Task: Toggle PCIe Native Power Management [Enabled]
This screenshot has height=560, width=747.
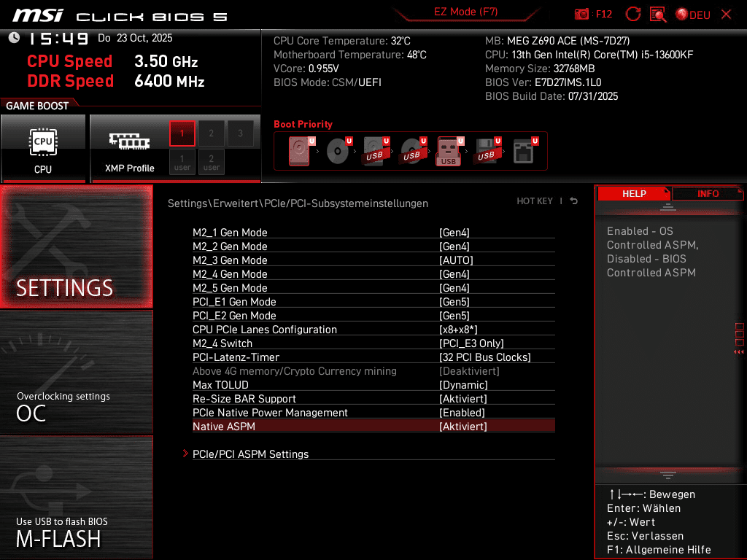Action: (x=462, y=413)
